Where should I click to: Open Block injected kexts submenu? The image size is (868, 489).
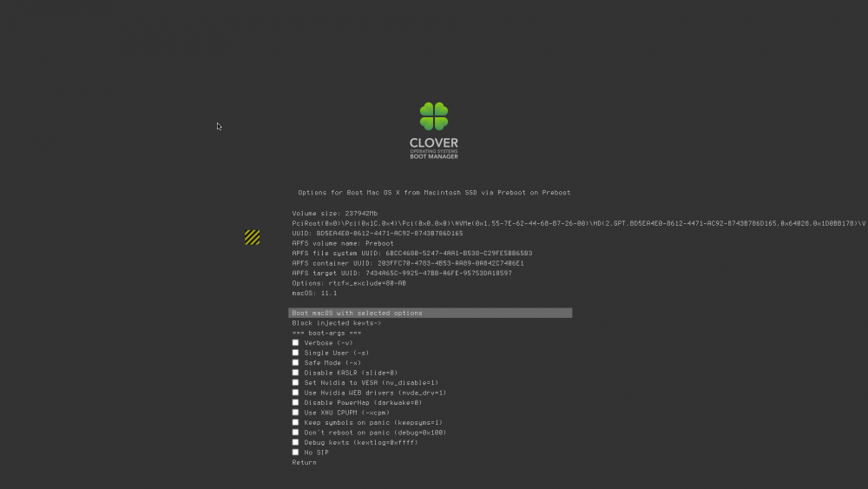337,323
